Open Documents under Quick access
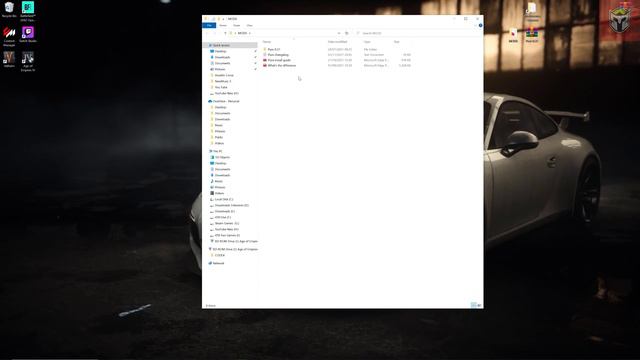Screen dimensions: 640x360 tap(222, 63)
